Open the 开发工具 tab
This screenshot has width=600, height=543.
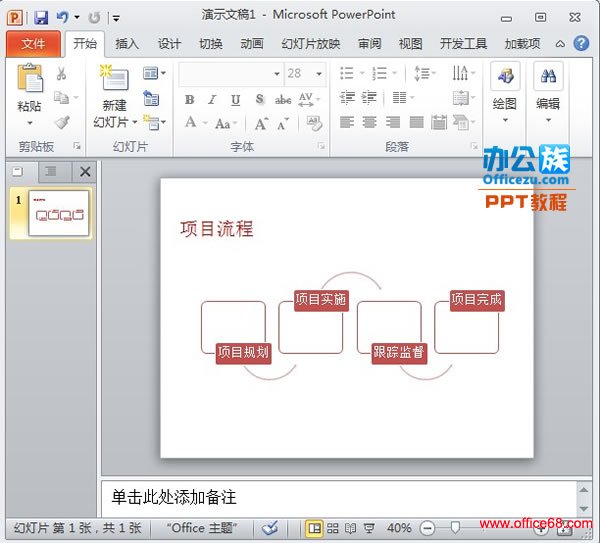pyautogui.click(x=463, y=44)
